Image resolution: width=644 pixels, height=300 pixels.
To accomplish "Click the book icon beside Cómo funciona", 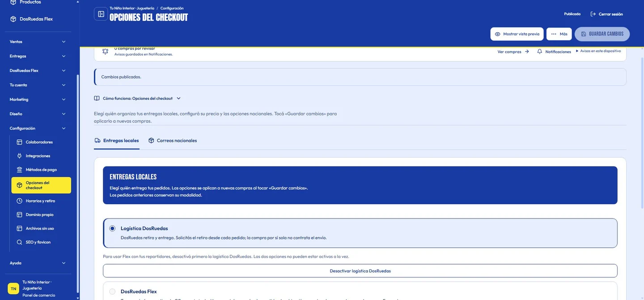I will (97, 98).
